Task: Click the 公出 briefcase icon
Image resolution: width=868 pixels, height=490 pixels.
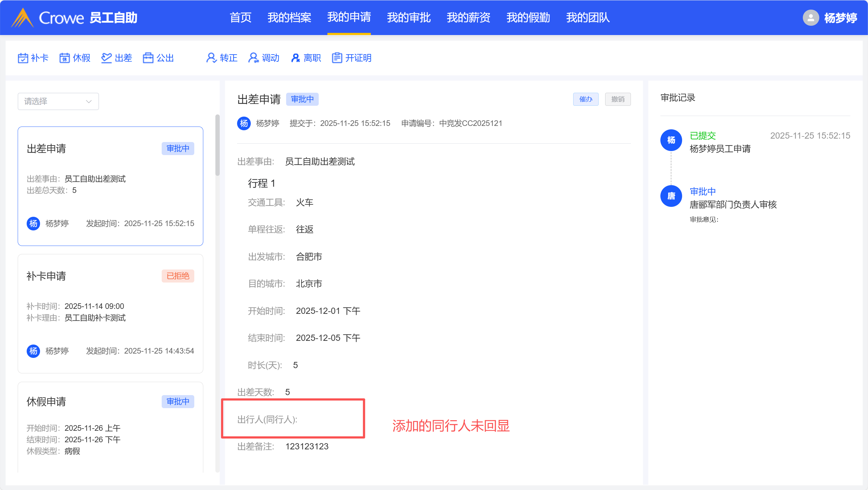Action: [x=148, y=58]
